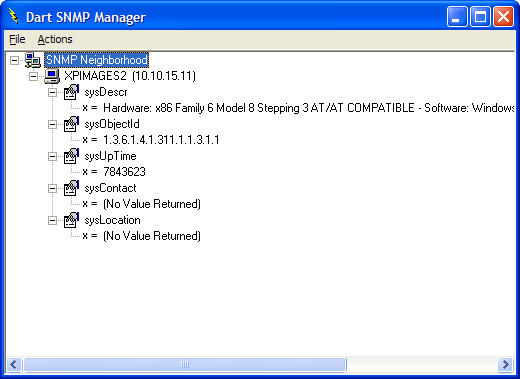Image resolution: width=520 pixels, height=379 pixels.
Task: Click the sysContact variable icon
Action: [x=71, y=188]
